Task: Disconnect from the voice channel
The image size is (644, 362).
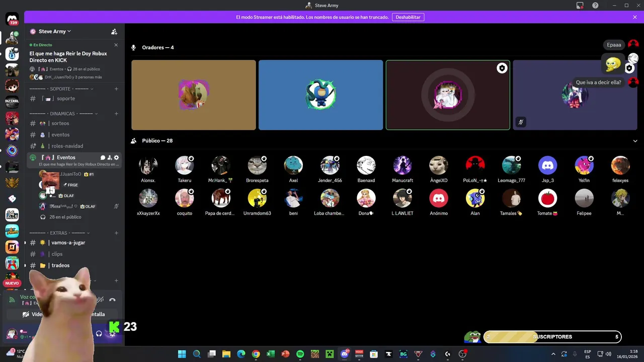Action: 112,300
